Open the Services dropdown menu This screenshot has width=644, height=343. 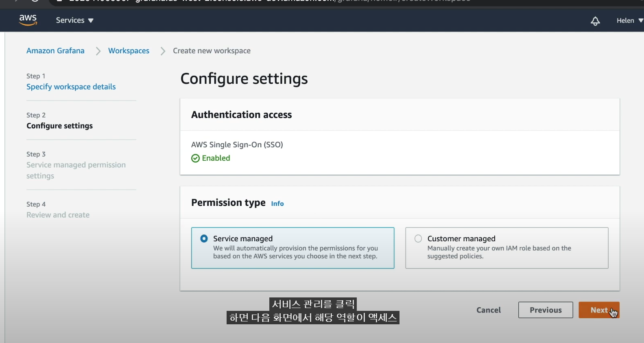(74, 20)
